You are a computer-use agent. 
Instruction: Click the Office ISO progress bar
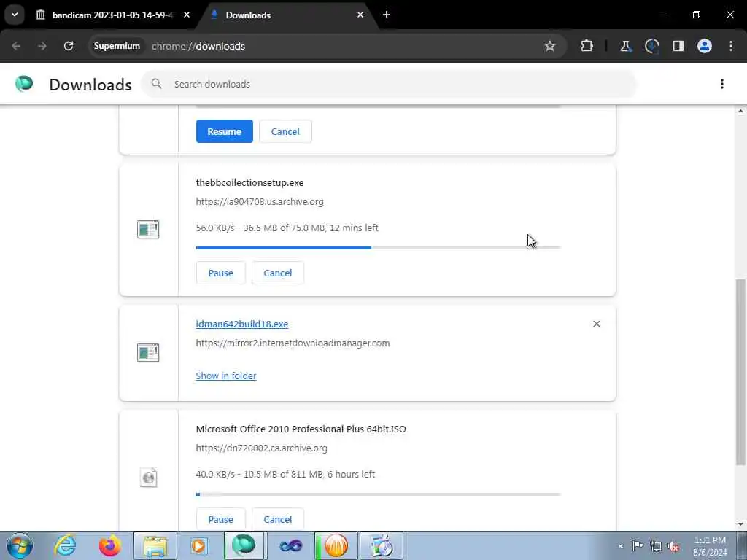click(x=379, y=494)
